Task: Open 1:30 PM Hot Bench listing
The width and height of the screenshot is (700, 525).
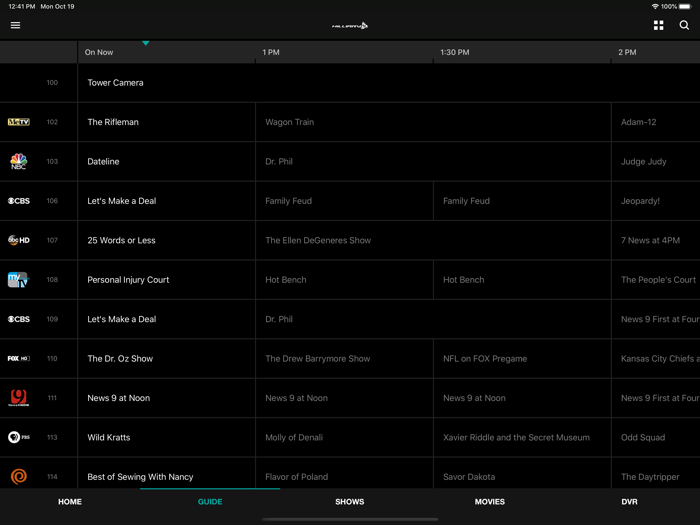Action: click(522, 279)
